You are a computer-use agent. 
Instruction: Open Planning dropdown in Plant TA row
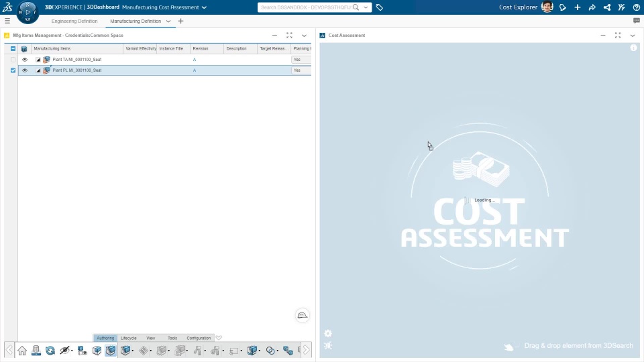(x=301, y=60)
